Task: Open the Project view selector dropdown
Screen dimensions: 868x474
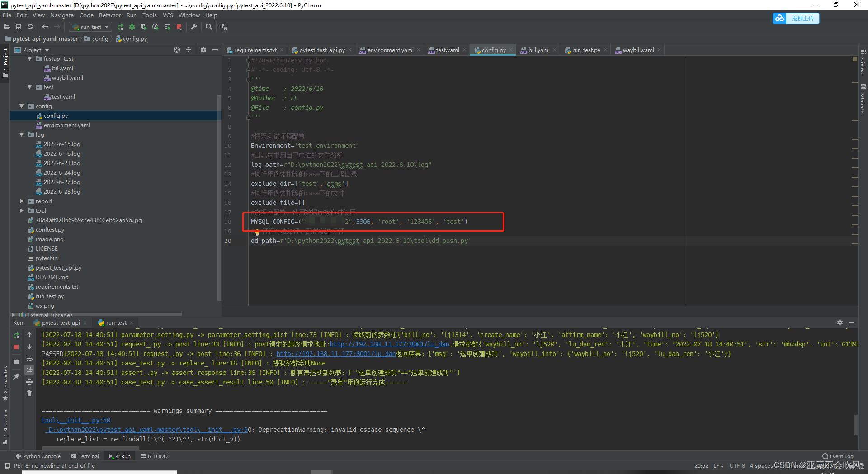Action: (32, 50)
